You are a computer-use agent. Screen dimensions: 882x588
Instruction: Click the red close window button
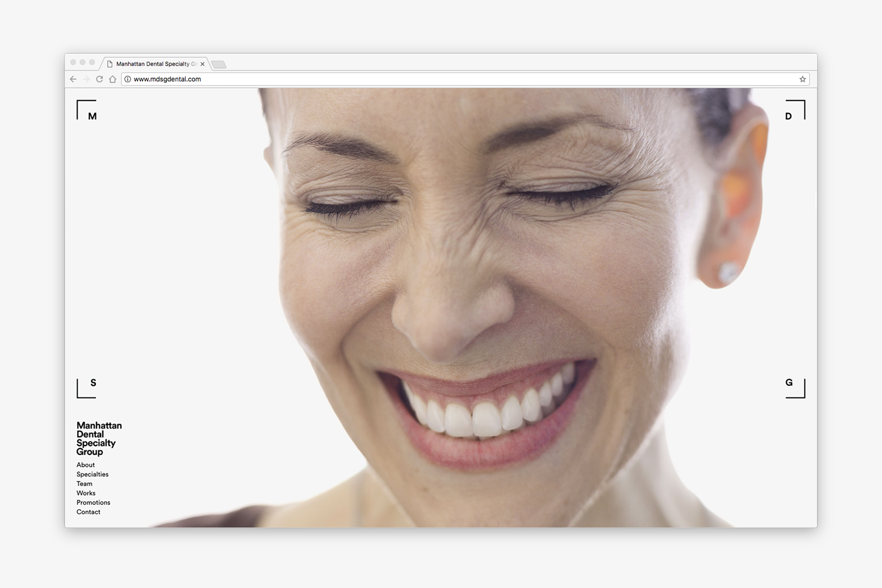pyautogui.click(x=73, y=62)
